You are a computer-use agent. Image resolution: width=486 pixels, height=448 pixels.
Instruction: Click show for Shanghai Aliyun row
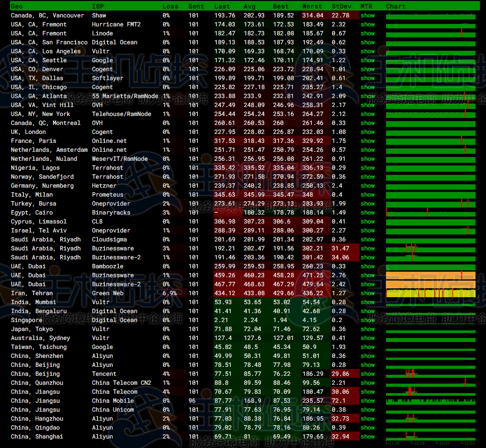click(x=368, y=437)
